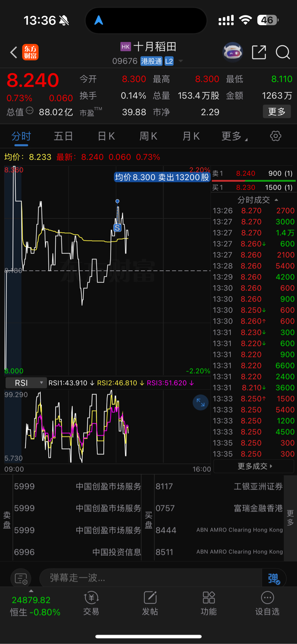The height and width of the screenshot is (644, 297).
Task: Open the RSI indicator dropdown
Action: click(26, 383)
